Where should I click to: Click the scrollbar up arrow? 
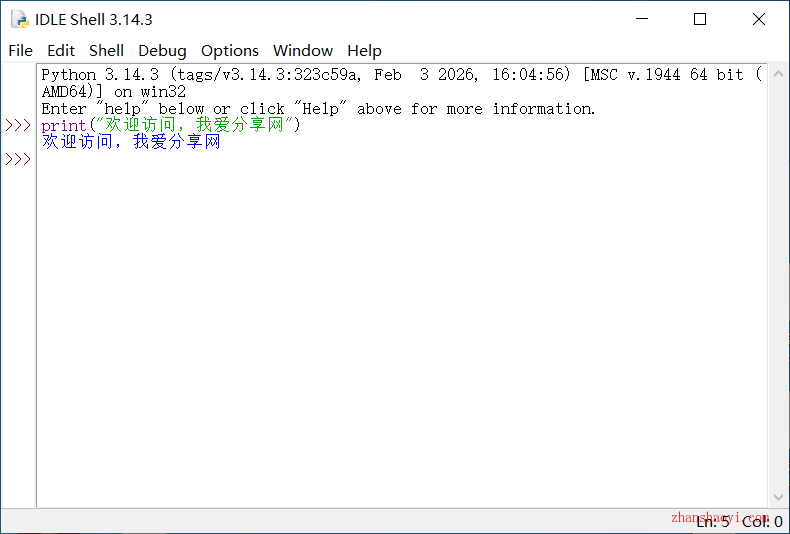(x=778, y=74)
